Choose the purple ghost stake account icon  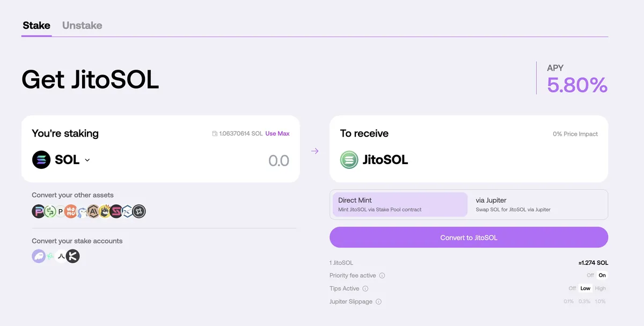point(39,256)
